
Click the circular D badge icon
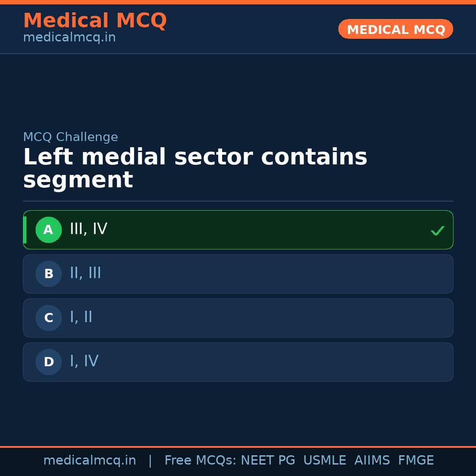click(48, 362)
